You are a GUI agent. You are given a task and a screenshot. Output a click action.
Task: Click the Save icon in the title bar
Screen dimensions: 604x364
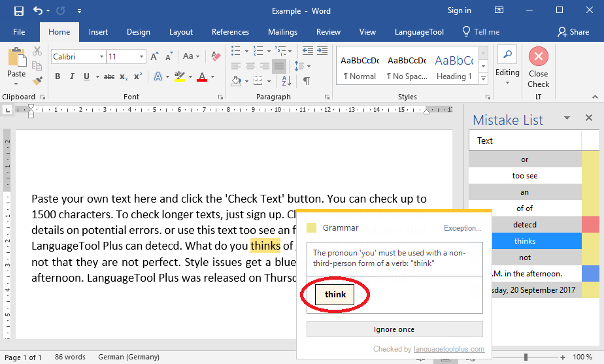pyautogui.click(x=18, y=11)
